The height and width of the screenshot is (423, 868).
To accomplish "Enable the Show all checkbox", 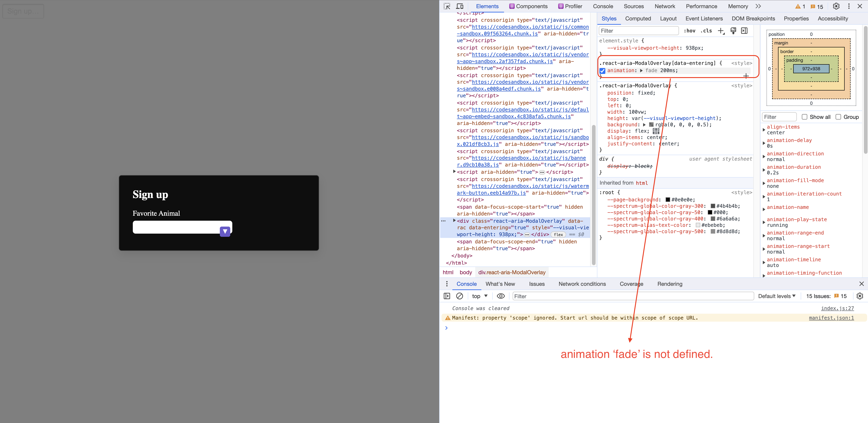I will pos(804,117).
